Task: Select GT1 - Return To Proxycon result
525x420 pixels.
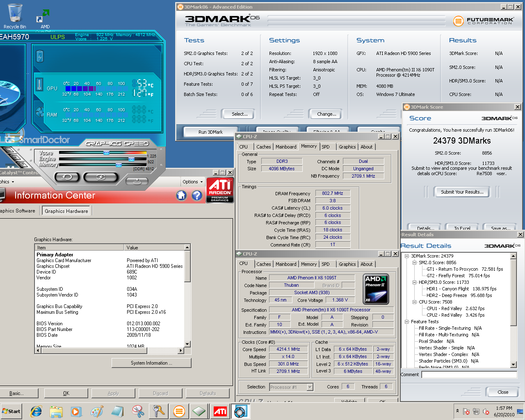Action: (465, 269)
